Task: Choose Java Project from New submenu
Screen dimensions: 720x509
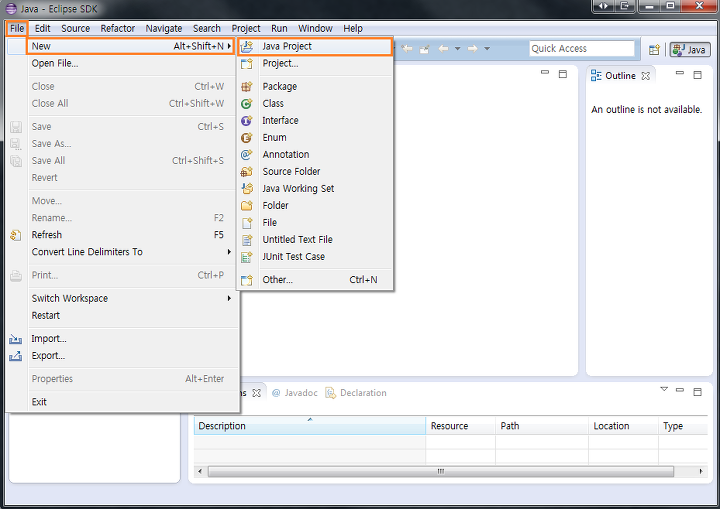Action: [315, 46]
